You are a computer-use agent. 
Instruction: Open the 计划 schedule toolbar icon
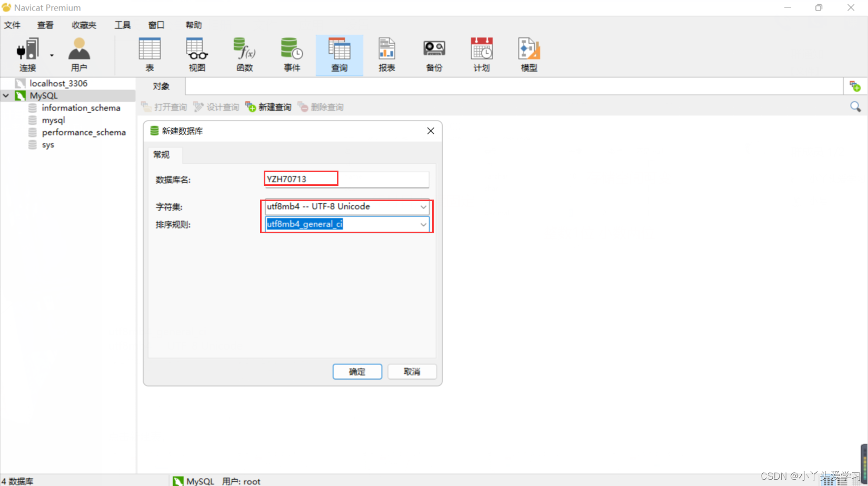click(482, 55)
